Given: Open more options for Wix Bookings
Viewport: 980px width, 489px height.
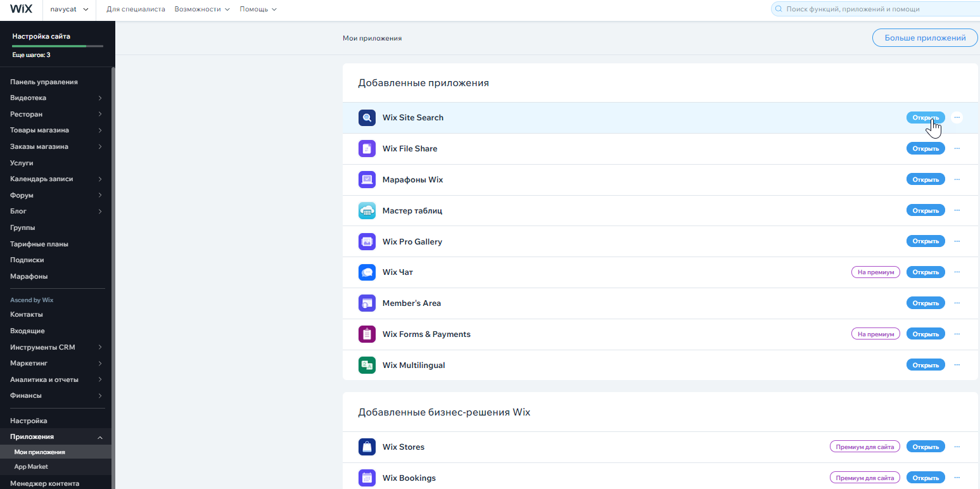Looking at the screenshot, I should (957, 478).
